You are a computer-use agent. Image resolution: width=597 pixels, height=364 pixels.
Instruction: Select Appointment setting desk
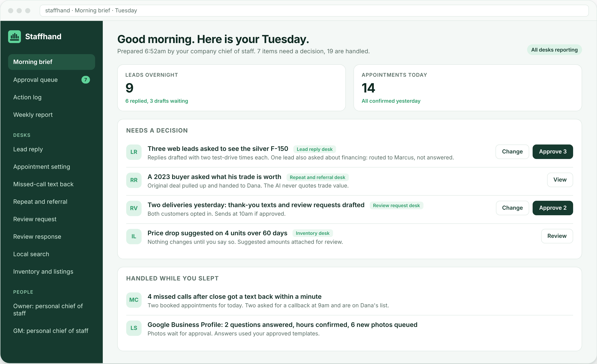(51, 167)
